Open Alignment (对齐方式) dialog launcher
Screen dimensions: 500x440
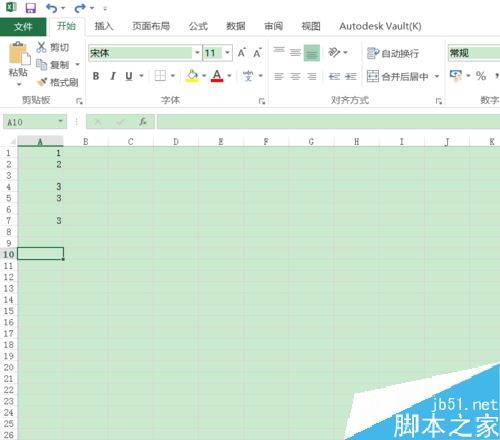(x=439, y=101)
